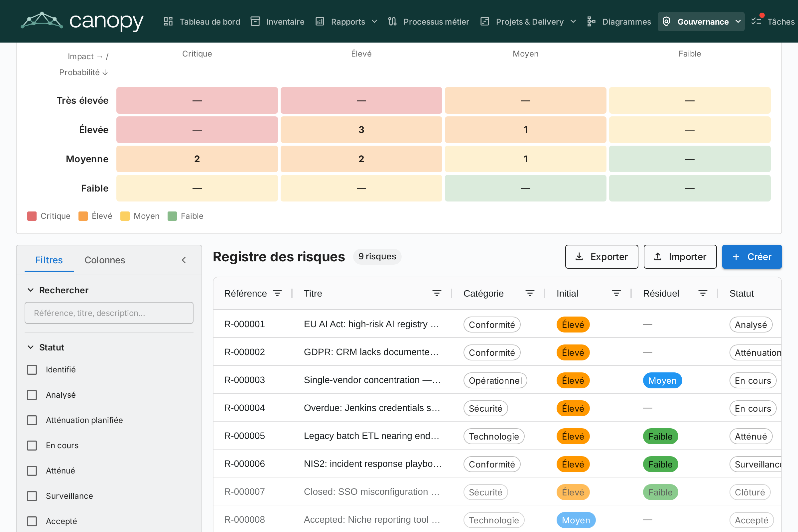This screenshot has height=532, width=798.
Task: Click the Diagrammes hierarchy icon
Action: (x=591, y=22)
